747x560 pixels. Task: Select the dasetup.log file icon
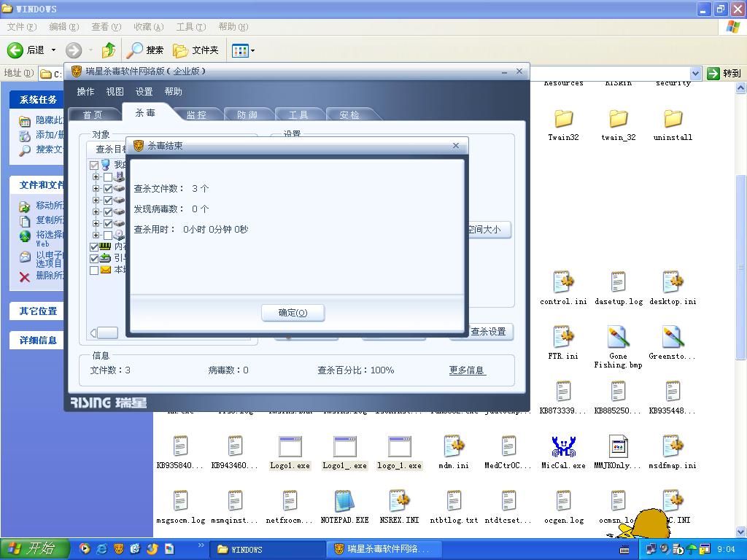[x=618, y=281]
